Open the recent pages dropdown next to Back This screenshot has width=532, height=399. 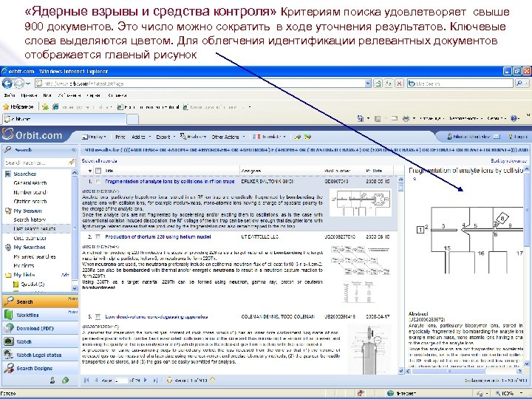point(29,83)
